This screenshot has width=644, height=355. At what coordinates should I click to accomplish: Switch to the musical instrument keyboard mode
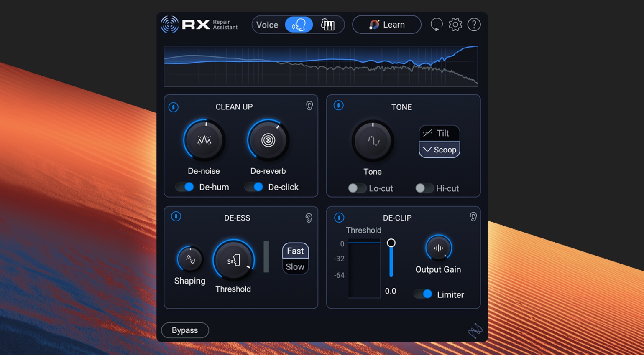[327, 25]
